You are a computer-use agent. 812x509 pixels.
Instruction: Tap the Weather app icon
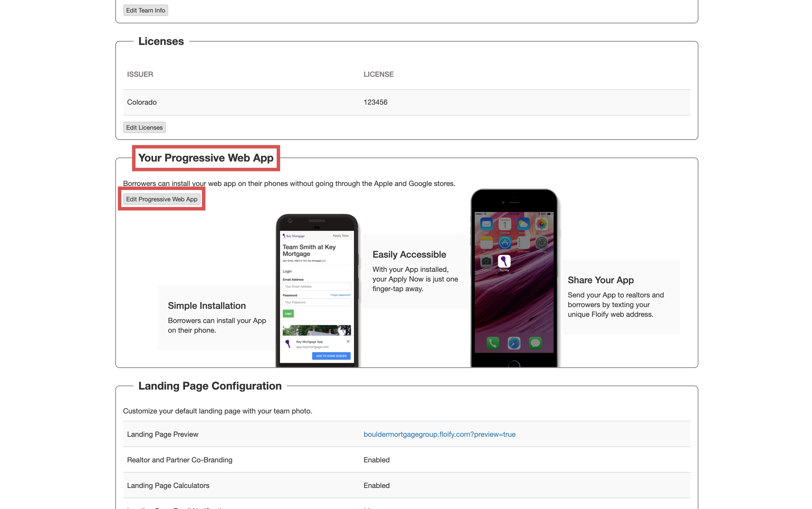tap(523, 224)
